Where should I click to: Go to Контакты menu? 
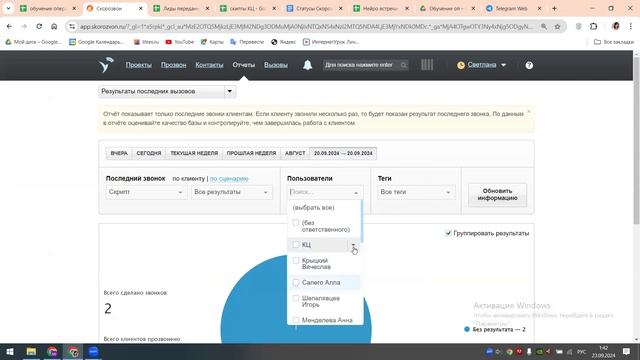coord(209,65)
